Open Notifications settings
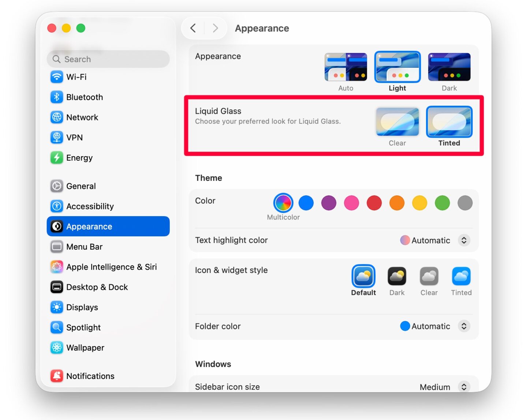 tap(90, 376)
